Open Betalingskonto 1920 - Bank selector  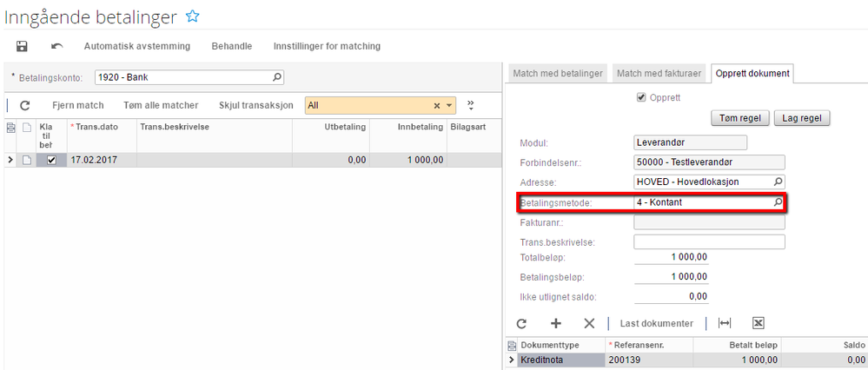click(x=277, y=77)
